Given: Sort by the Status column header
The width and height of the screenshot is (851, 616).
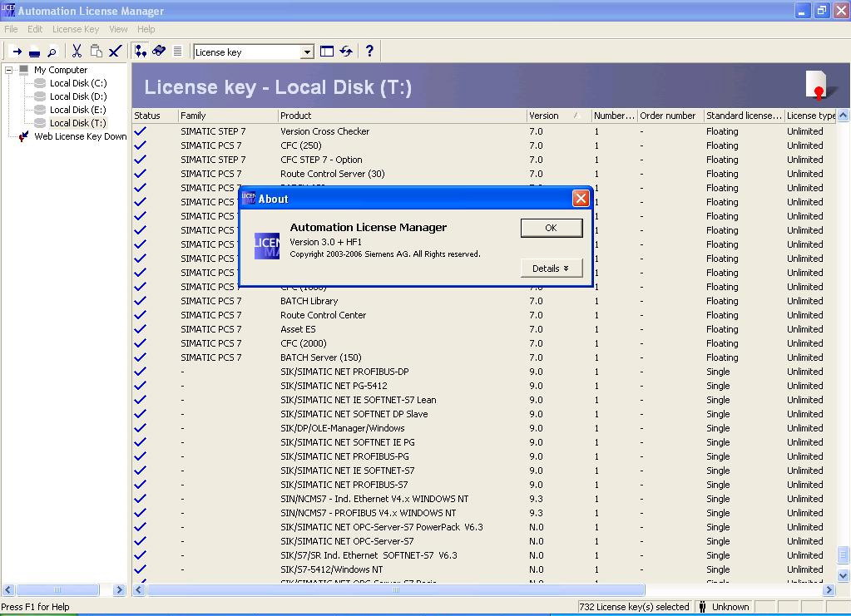Looking at the screenshot, I should click(156, 116).
